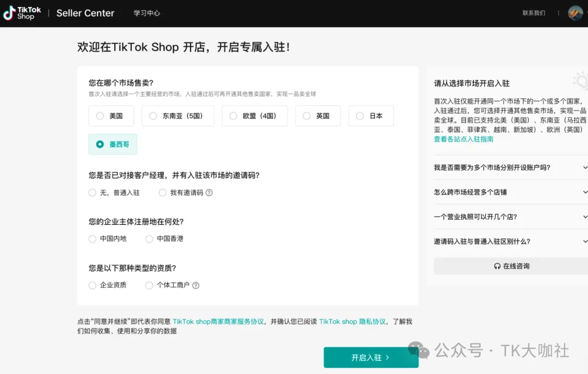
Task: Choose 无，普通入驻 radio option
Action: point(114,192)
